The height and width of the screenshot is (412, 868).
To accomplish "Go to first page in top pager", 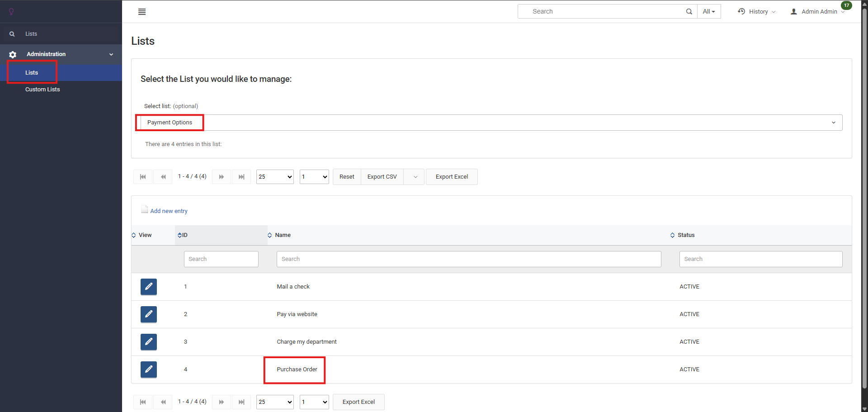I will coord(143,177).
